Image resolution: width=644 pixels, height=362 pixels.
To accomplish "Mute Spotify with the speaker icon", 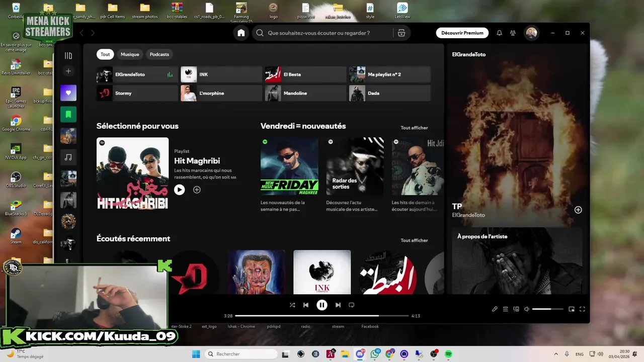I will (527, 309).
